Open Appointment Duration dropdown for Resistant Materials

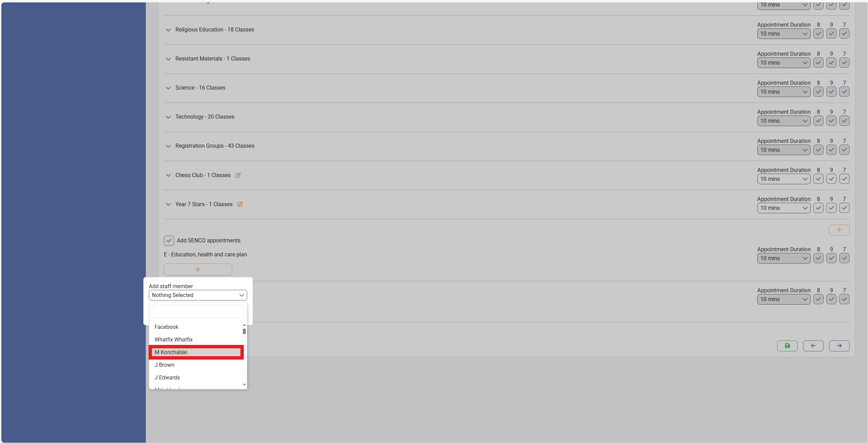783,63
